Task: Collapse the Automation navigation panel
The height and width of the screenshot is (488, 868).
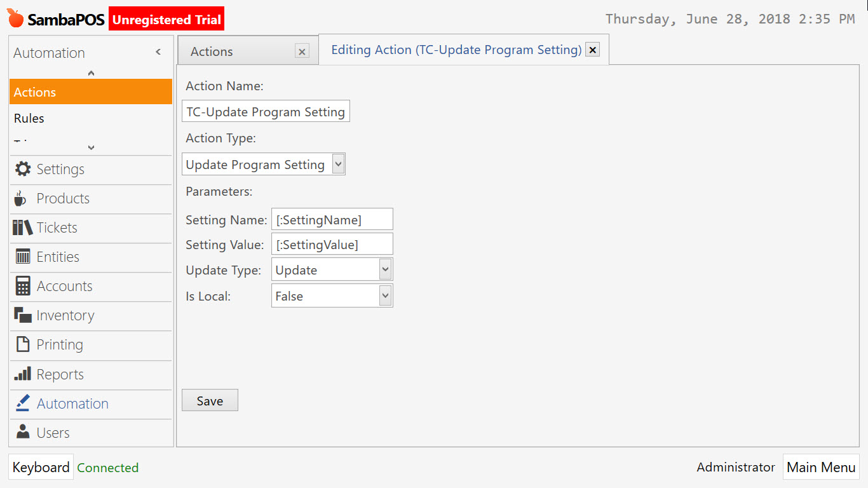Action: (x=158, y=53)
